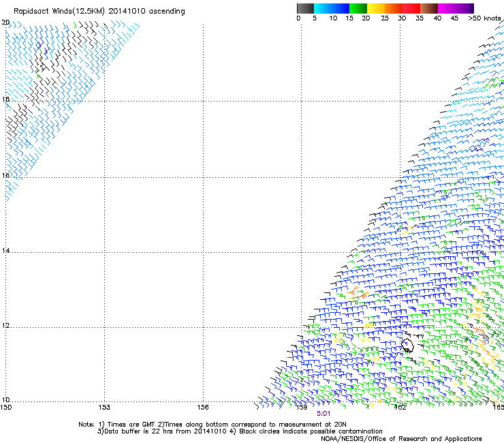Click the '>50 knots' legend label
The height and width of the screenshot is (443, 504).
[484, 18]
